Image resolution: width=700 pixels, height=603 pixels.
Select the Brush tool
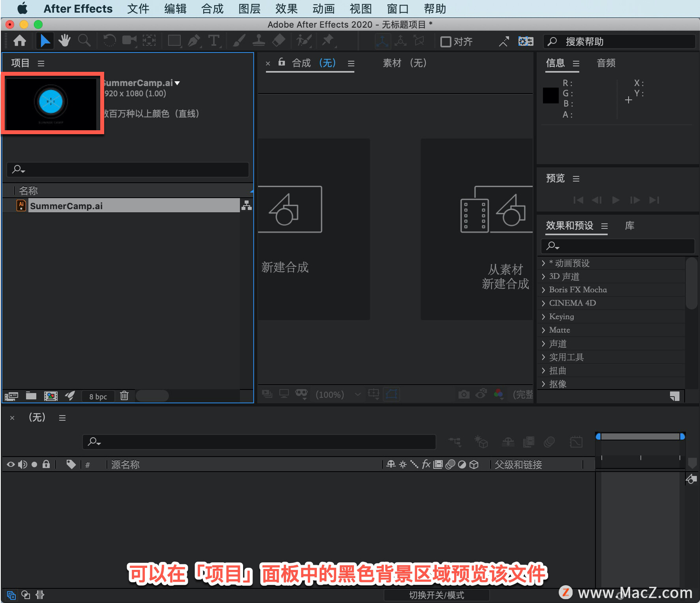point(239,41)
